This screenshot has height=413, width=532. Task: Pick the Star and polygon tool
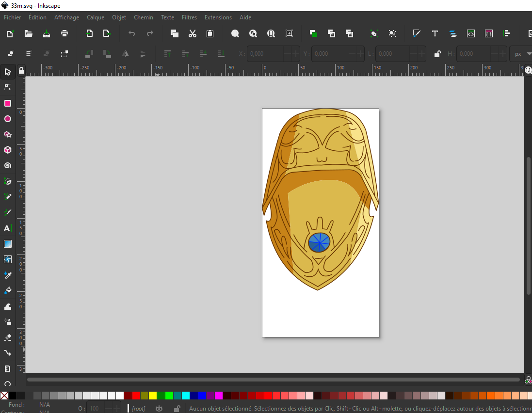click(x=8, y=135)
